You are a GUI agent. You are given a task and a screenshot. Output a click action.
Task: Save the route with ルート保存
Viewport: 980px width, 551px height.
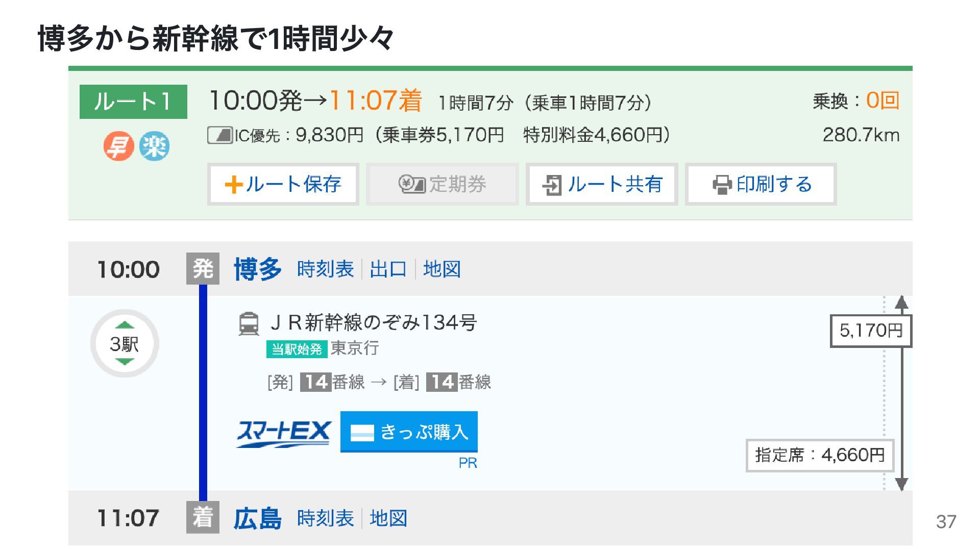(283, 184)
